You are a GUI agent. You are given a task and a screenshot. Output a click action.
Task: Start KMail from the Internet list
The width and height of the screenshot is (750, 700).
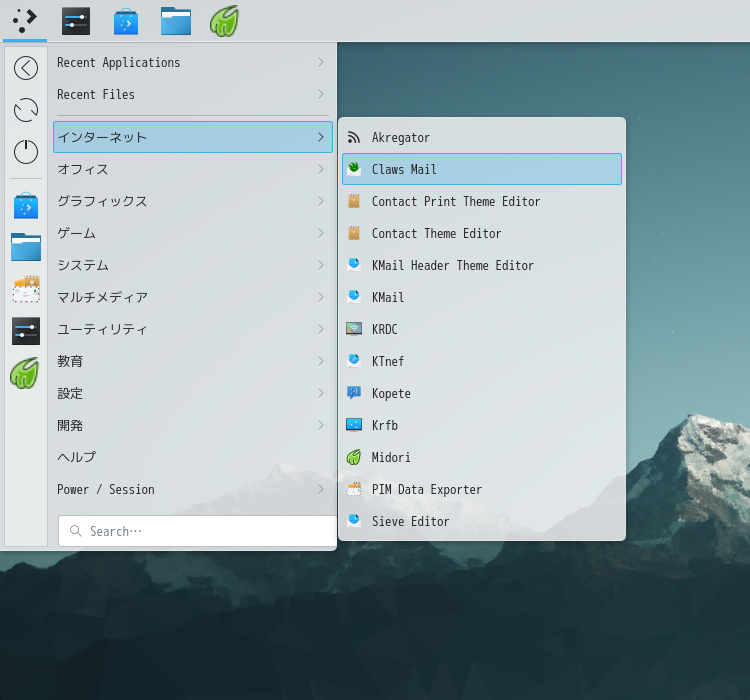point(482,297)
